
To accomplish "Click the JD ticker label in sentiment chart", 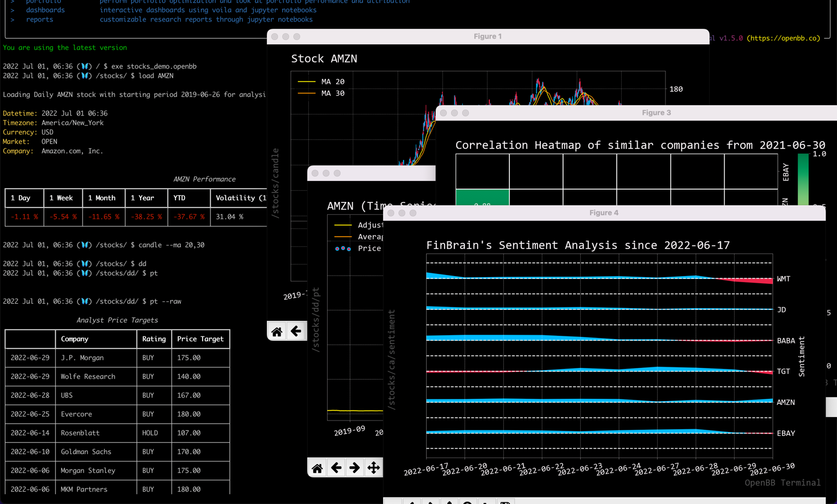I will click(x=781, y=310).
